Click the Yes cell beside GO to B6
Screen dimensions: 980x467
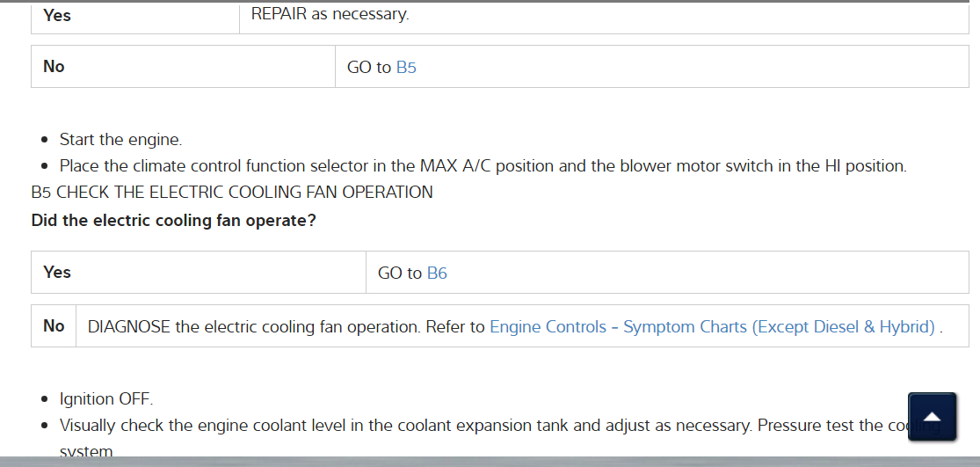(57, 273)
